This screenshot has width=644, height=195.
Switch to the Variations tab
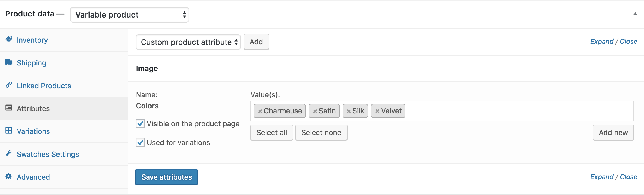coord(33,131)
